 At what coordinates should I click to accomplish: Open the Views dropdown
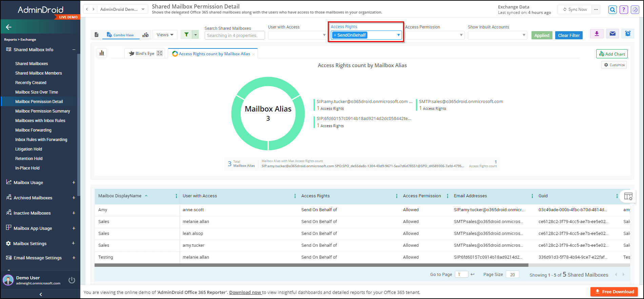[x=165, y=35]
